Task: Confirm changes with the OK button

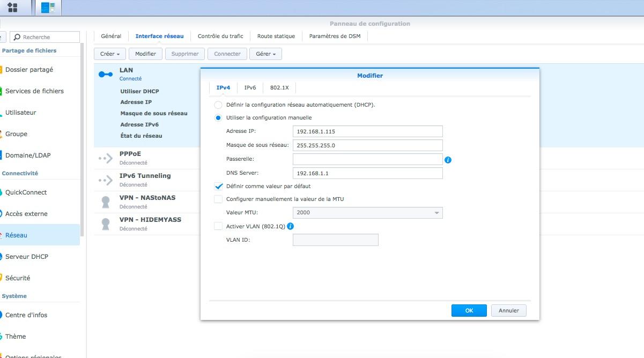Action: point(469,311)
